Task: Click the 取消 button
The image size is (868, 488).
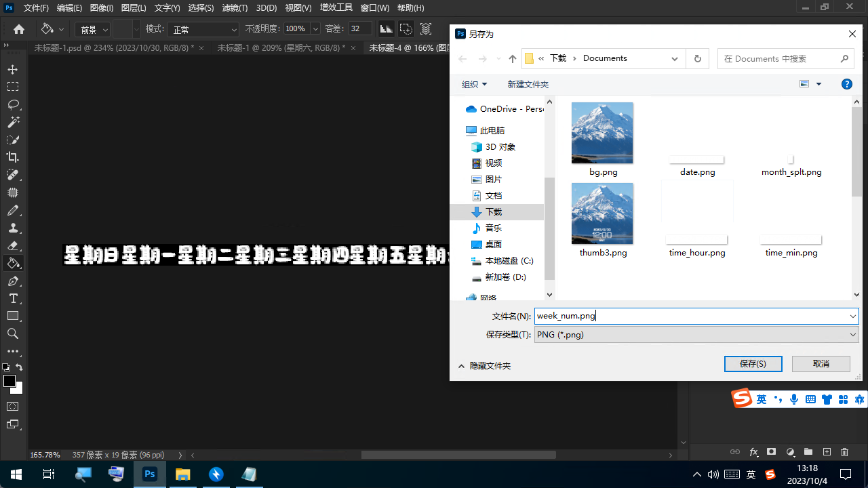Action: click(821, 364)
